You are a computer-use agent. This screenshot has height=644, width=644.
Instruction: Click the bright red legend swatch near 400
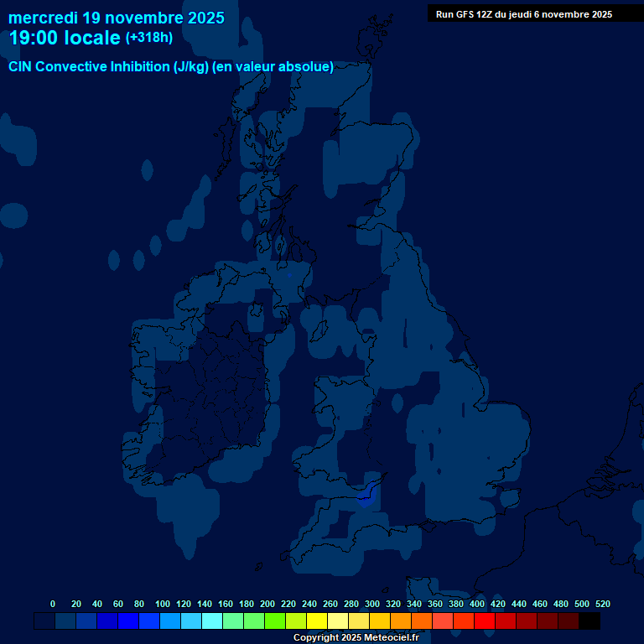485,621
